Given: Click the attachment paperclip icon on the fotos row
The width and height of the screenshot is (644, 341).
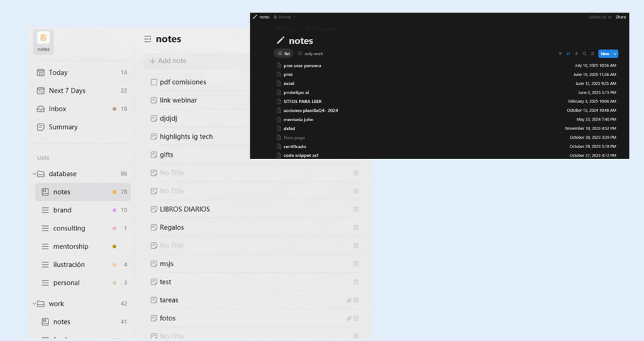Looking at the screenshot, I should (348, 318).
